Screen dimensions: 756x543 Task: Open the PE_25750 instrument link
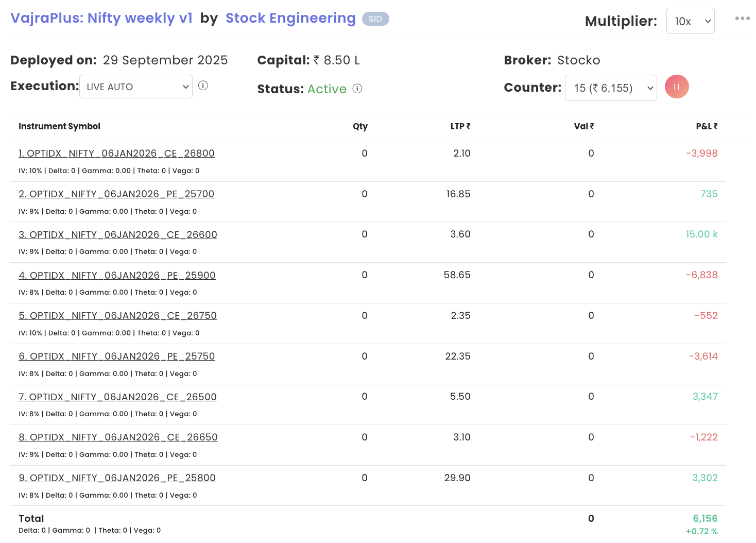(117, 357)
